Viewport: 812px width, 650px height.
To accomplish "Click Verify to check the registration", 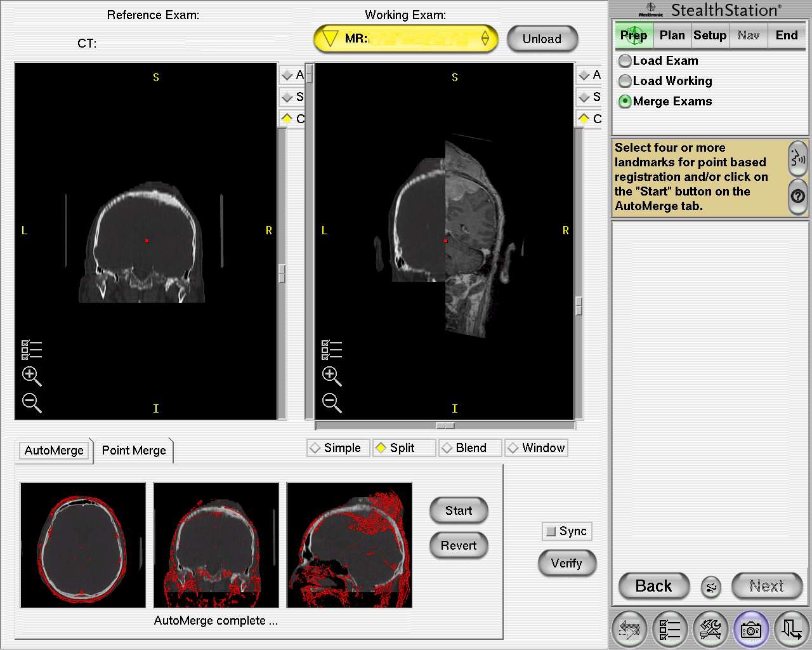I will (x=566, y=563).
